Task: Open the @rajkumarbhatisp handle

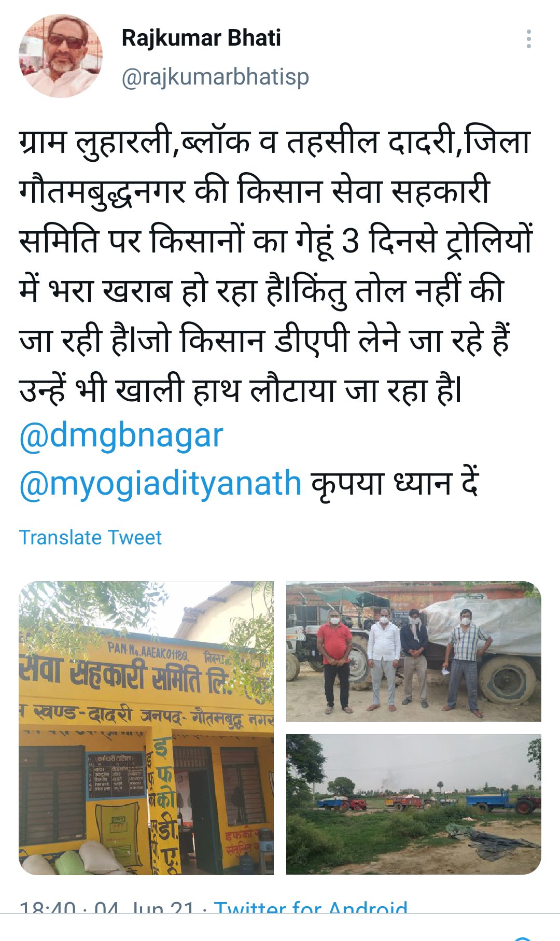Action: (215, 77)
